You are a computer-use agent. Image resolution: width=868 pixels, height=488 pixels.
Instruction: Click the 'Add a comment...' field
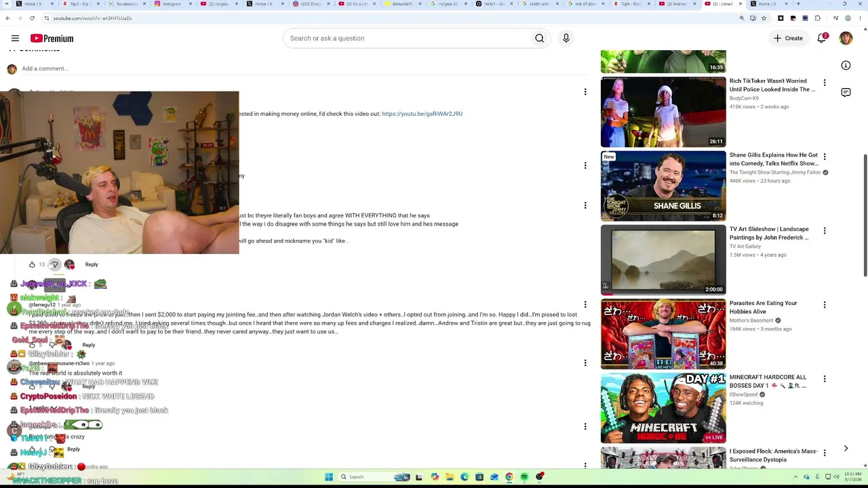tap(304, 68)
